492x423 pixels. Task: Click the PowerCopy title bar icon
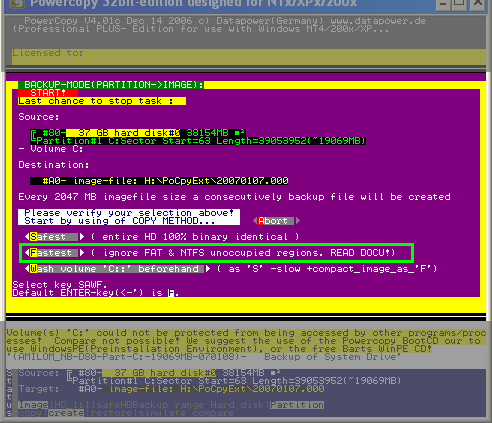tap(16, 3)
